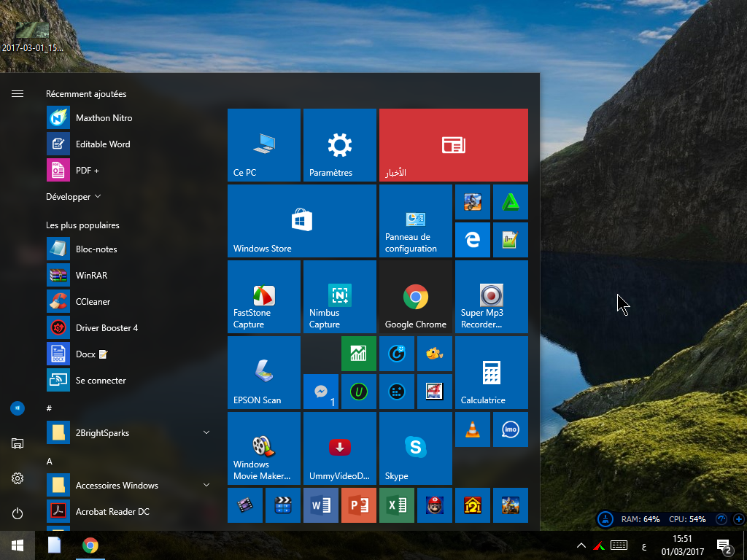Open Settings gear in Start rail
Image resolution: width=747 pixels, height=560 pixels.
click(18, 478)
